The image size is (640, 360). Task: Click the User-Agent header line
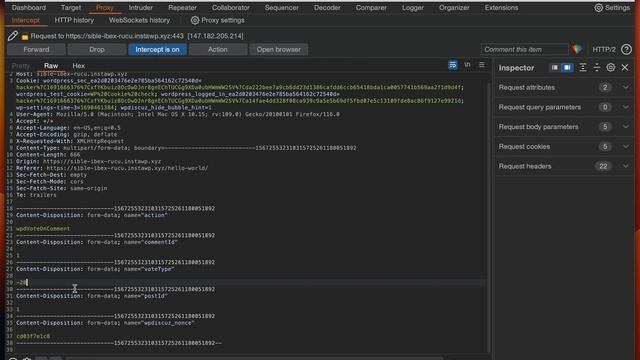pos(178,114)
